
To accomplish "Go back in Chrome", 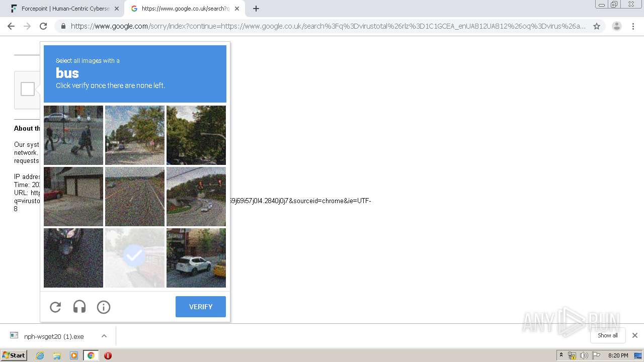I will coord(11,26).
